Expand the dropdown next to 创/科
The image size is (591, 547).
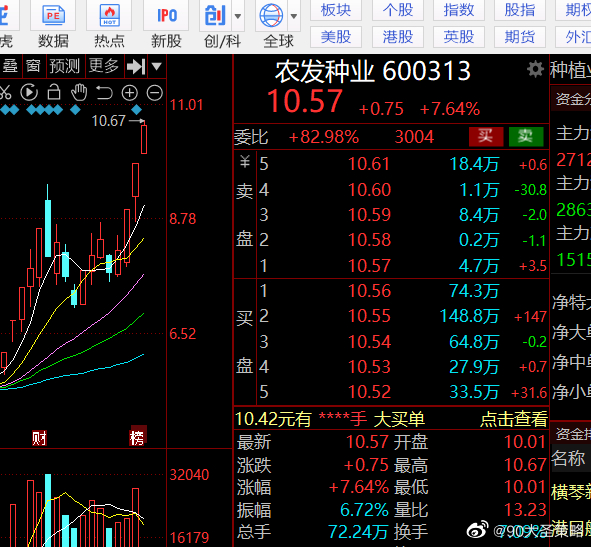tap(238, 16)
